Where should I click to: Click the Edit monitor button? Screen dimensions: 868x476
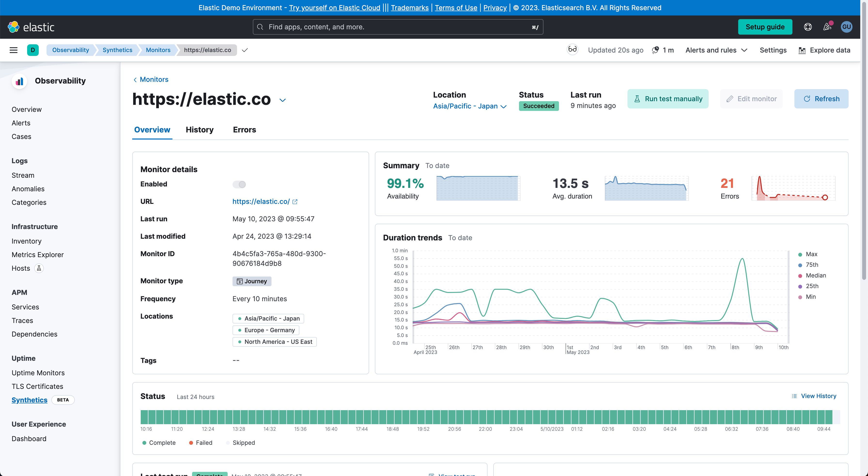752,99
